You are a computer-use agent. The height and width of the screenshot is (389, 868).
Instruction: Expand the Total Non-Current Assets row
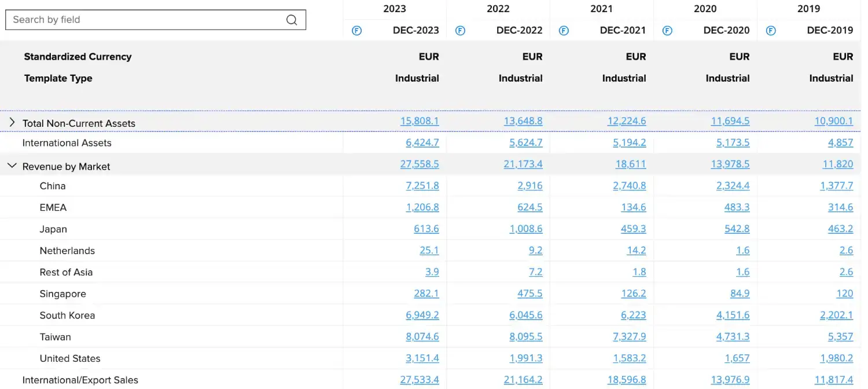[x=12, y=123]
